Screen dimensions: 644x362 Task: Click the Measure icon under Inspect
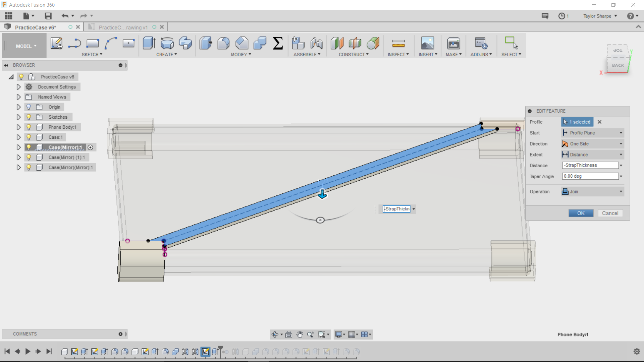(398, 43)
